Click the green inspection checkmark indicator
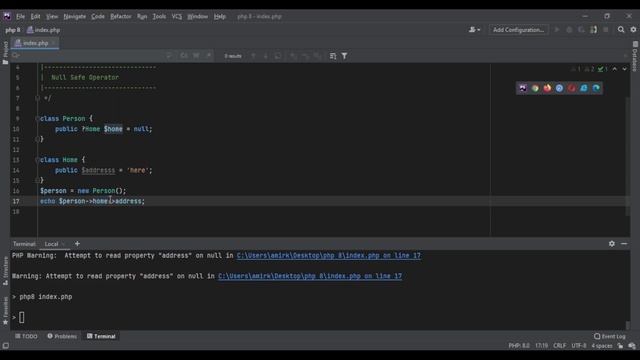 [x=602, y=69]
